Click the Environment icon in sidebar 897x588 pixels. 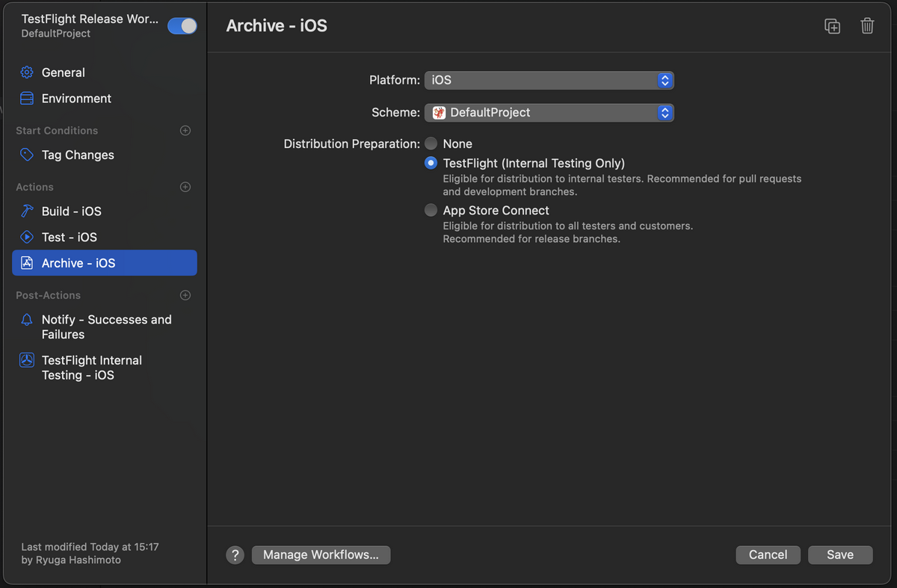(27, 99)
